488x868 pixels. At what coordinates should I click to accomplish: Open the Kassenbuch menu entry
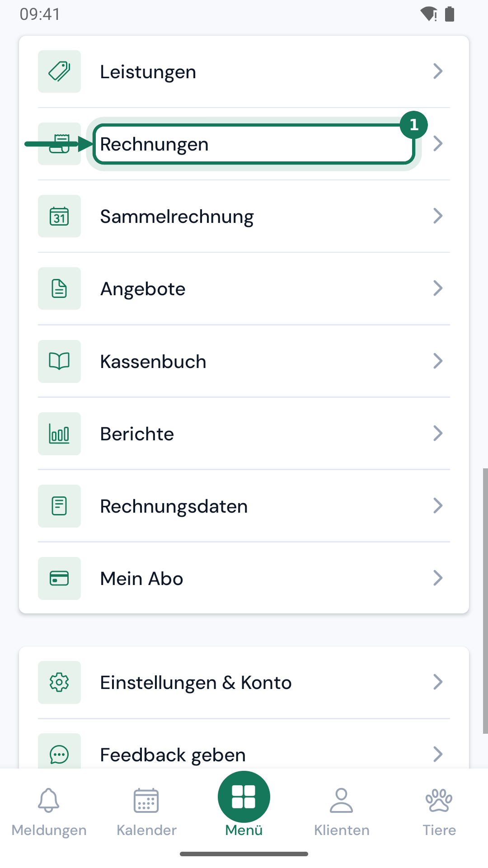(244, 361)
